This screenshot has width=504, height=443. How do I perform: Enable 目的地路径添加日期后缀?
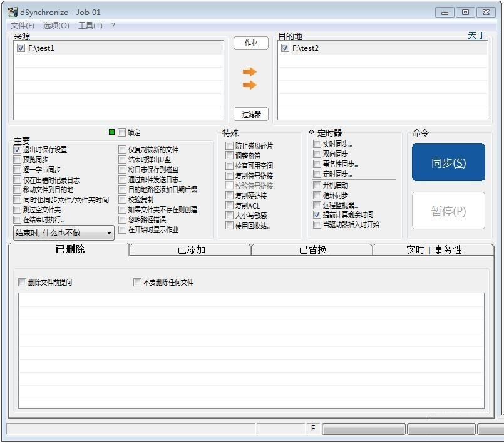tap(122, 189)
